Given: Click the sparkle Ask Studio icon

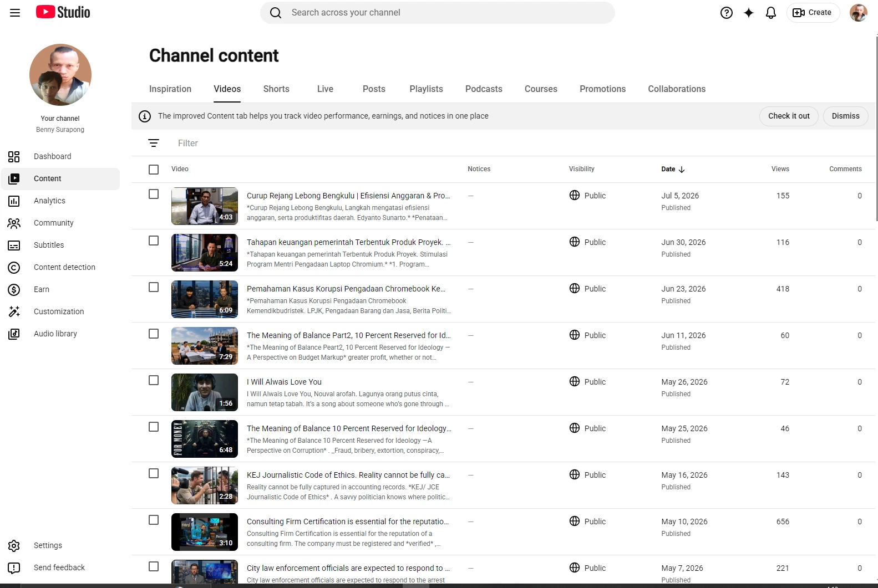Looking at the screenshot, I should pyautogui.click(x=749, y=13).
